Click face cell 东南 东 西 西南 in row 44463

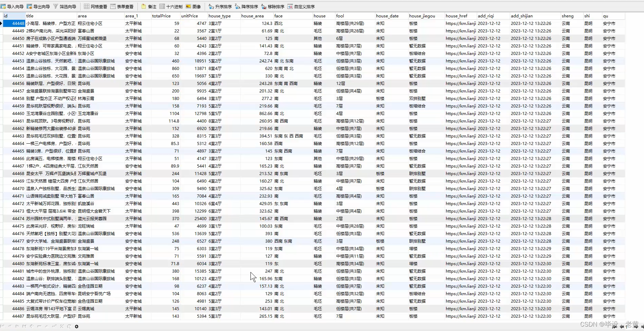pyautogui.click(x=293, y=136)
